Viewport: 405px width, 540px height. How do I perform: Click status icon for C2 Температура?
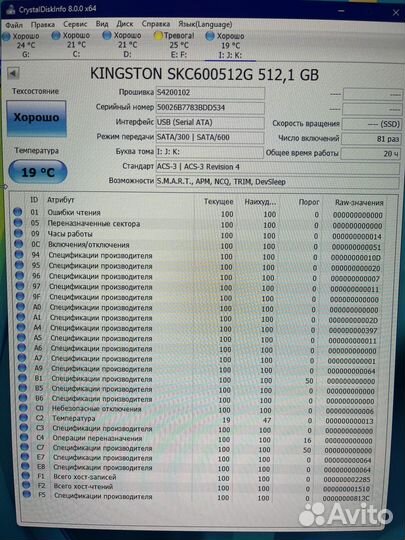tap(23, 417)
